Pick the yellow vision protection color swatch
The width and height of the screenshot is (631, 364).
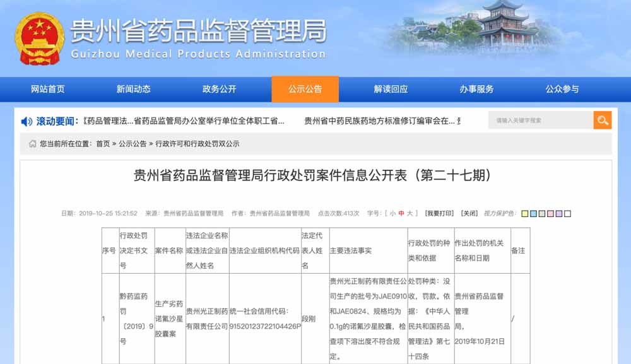coord(524,214)
